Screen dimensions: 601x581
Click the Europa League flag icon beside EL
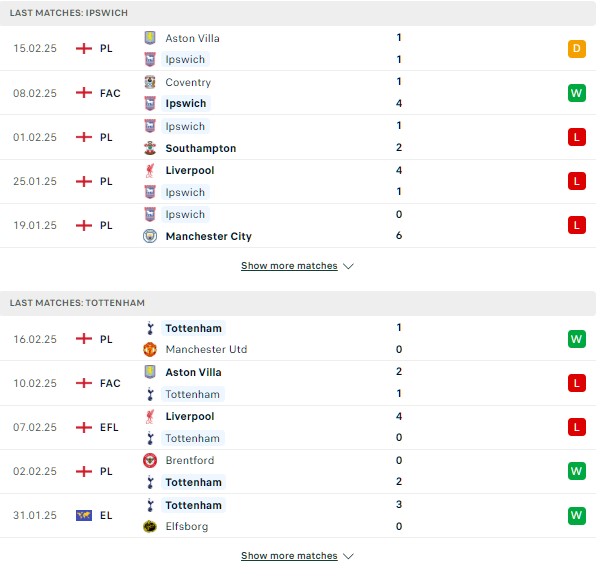click(84, 515)
